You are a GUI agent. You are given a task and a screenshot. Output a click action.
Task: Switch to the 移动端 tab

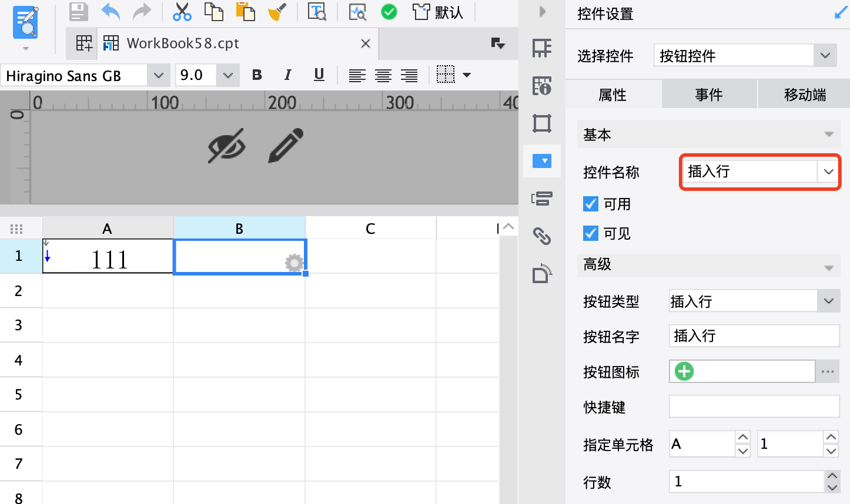coord(805,95)
